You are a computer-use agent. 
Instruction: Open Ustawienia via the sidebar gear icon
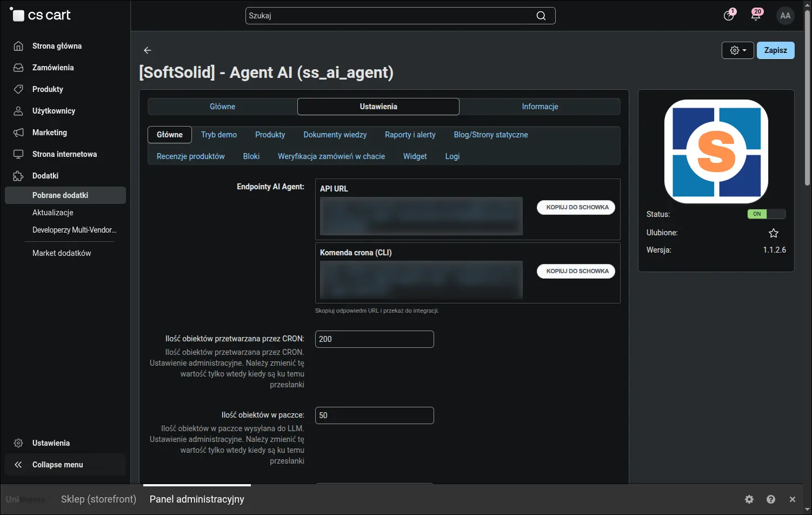tap(18, 443)
